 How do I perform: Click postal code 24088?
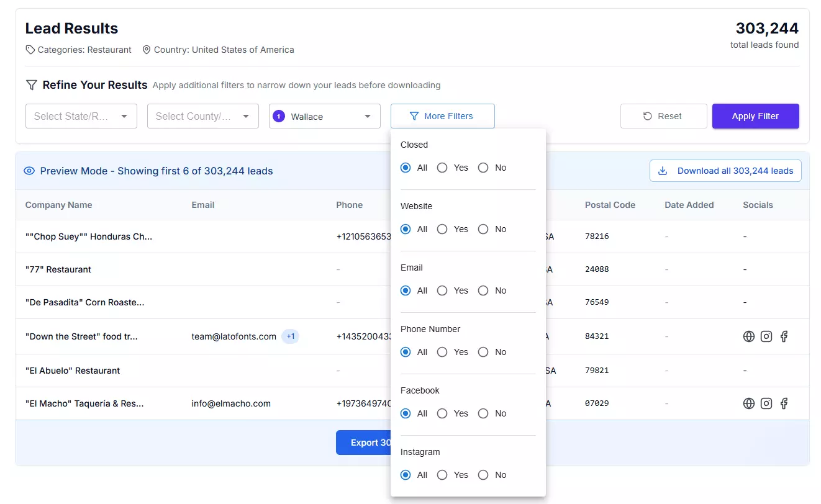click(597, 269)
